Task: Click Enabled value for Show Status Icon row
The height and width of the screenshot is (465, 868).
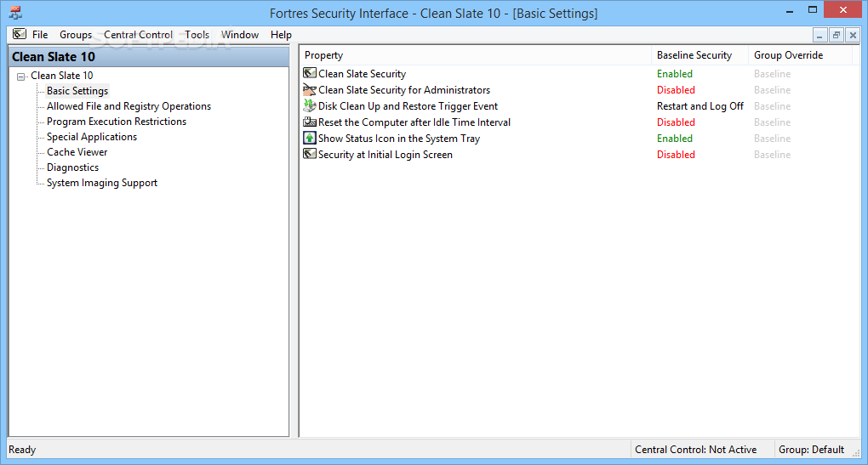Action: (x=675, y=139)
